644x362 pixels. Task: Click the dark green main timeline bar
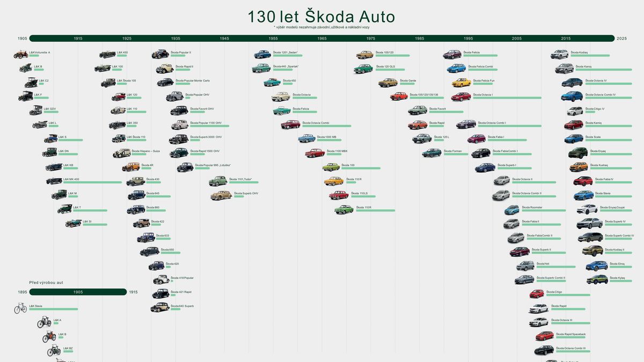[322, 38]
